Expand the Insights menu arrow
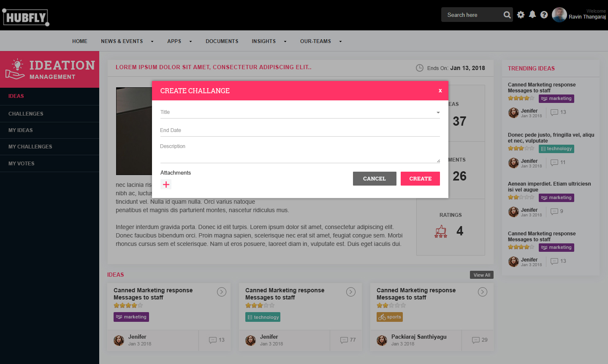The width and height of the screenshot is (608, 364). [285, 41]
